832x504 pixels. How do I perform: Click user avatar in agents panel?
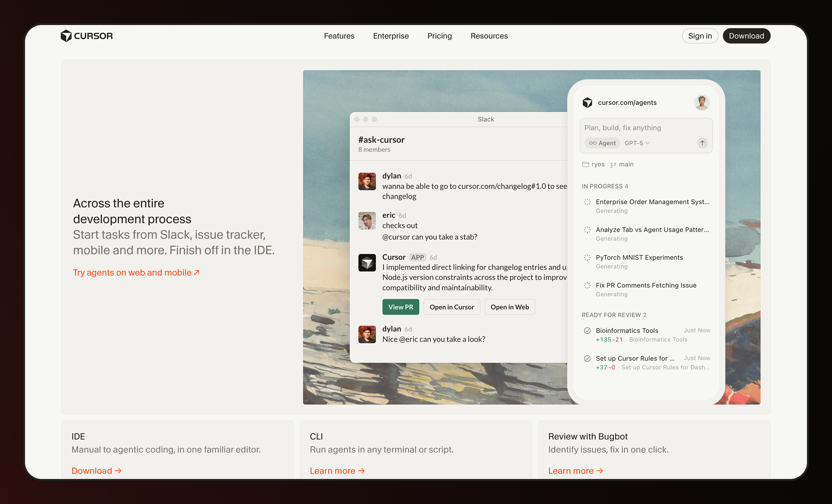click(x=702, y=102)
